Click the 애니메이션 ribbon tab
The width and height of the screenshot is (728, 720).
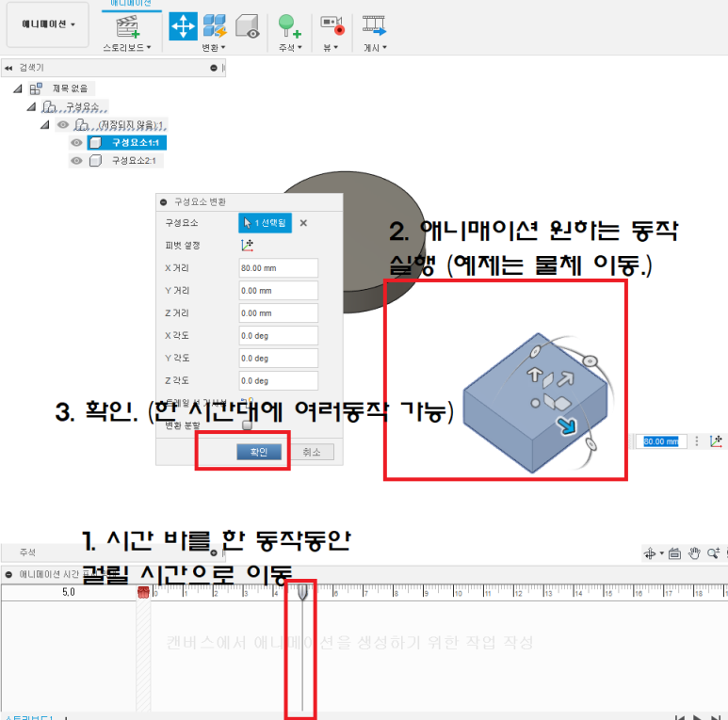click(131, 4)
